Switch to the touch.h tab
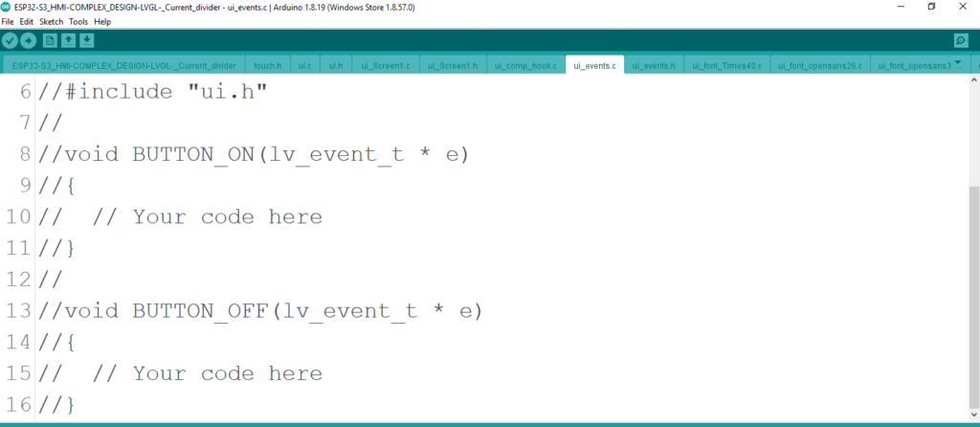The image size is (980, 427). click(x=267, y=66)
